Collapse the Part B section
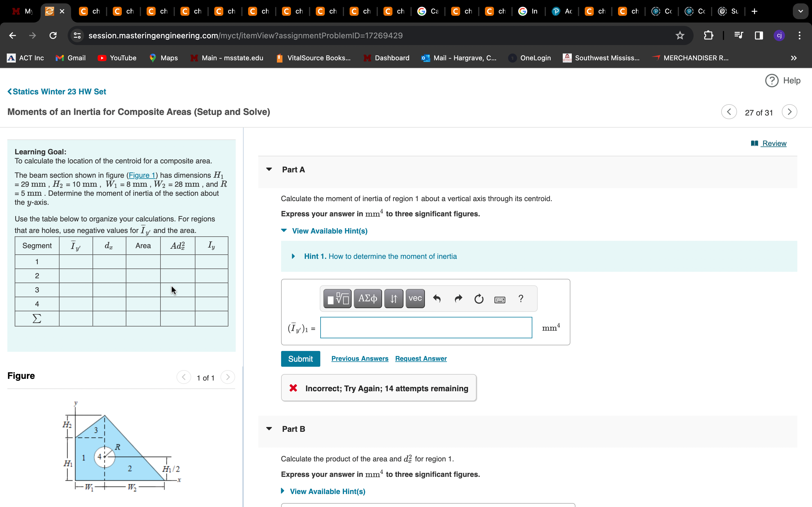Screen dimensions: 812x507 (269, 428)
